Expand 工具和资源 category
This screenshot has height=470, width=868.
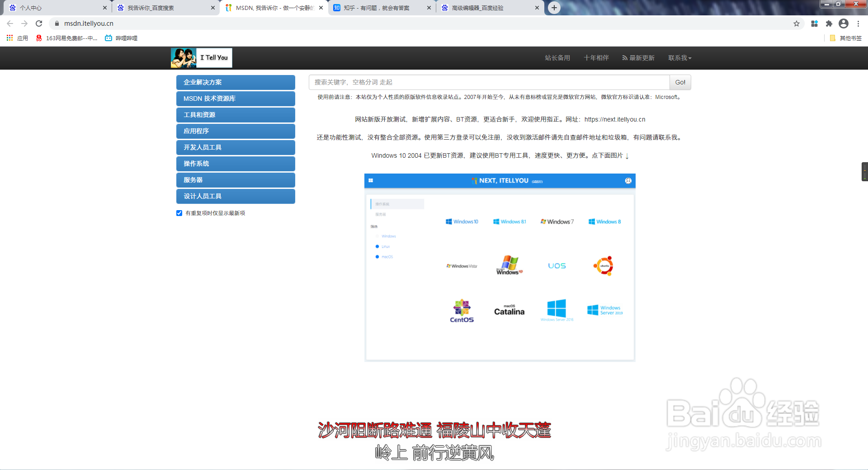[236, 115]
